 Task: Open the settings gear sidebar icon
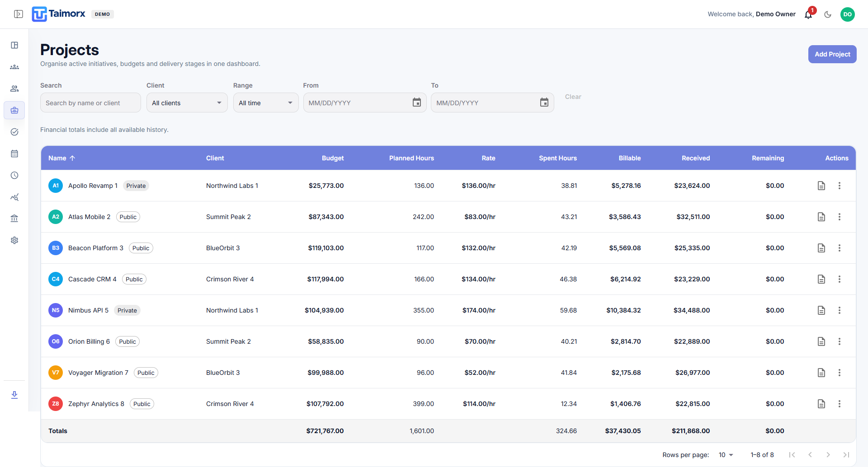(14, 240)
